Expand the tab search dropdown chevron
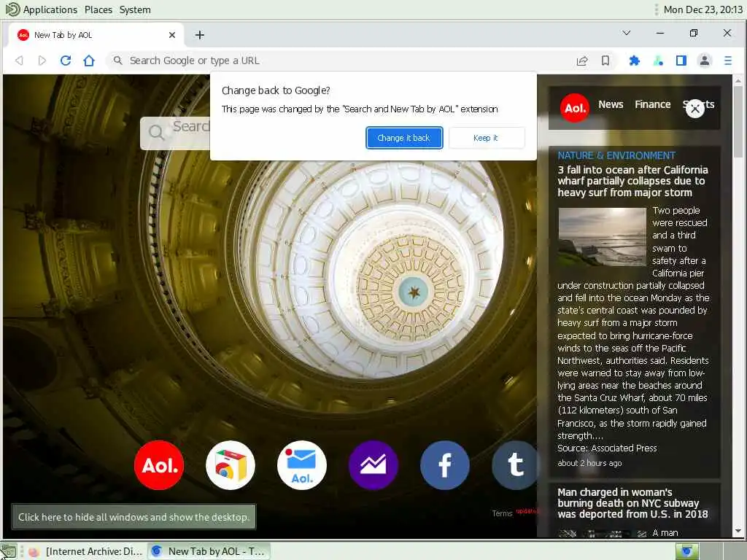Viewport: 747px width, 560px height. (627, 33)
